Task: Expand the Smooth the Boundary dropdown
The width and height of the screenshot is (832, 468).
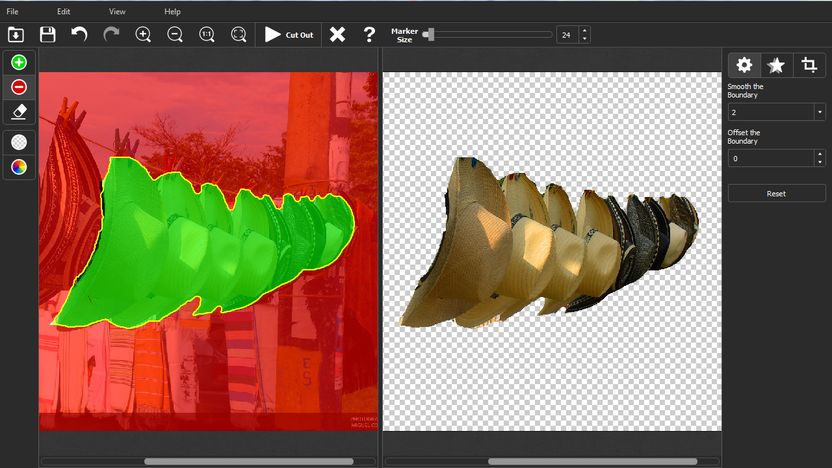Action: point(820,112)
